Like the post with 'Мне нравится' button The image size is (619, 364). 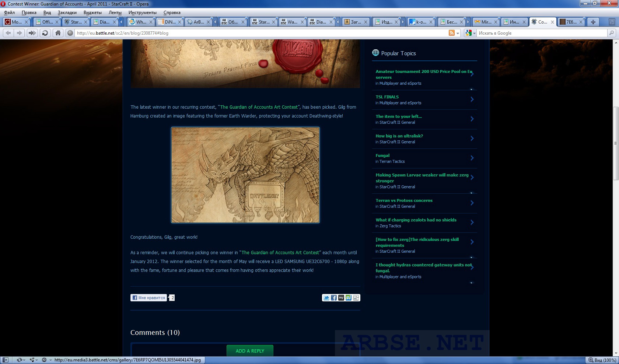coord(149,298)
